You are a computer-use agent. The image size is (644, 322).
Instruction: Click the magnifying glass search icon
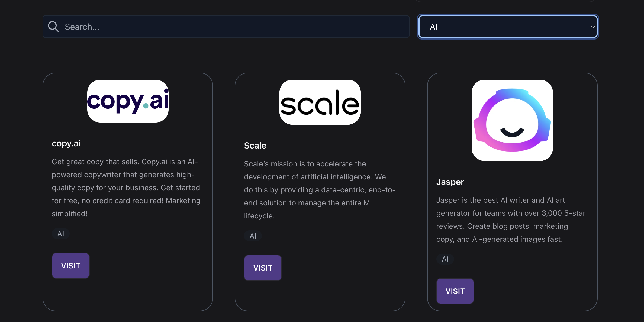click(x=53, y=27)
